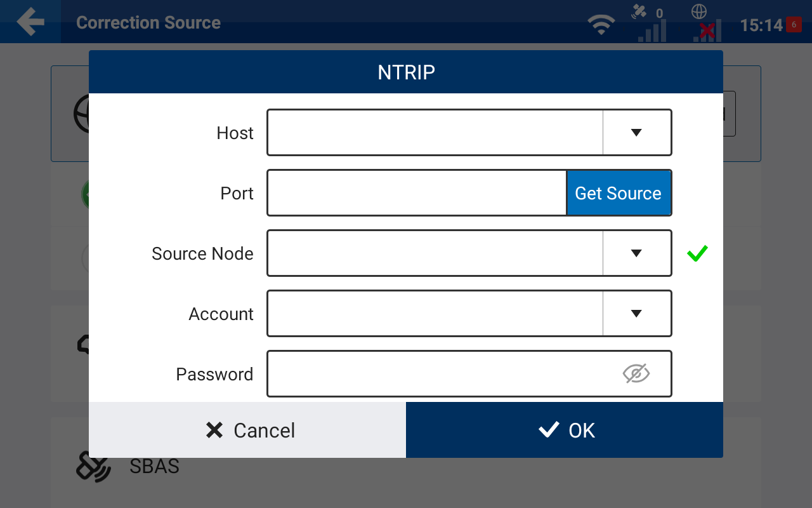Tap the satellite count signal icon
Viewport: 812px width, 508px height.
point(652,23)
